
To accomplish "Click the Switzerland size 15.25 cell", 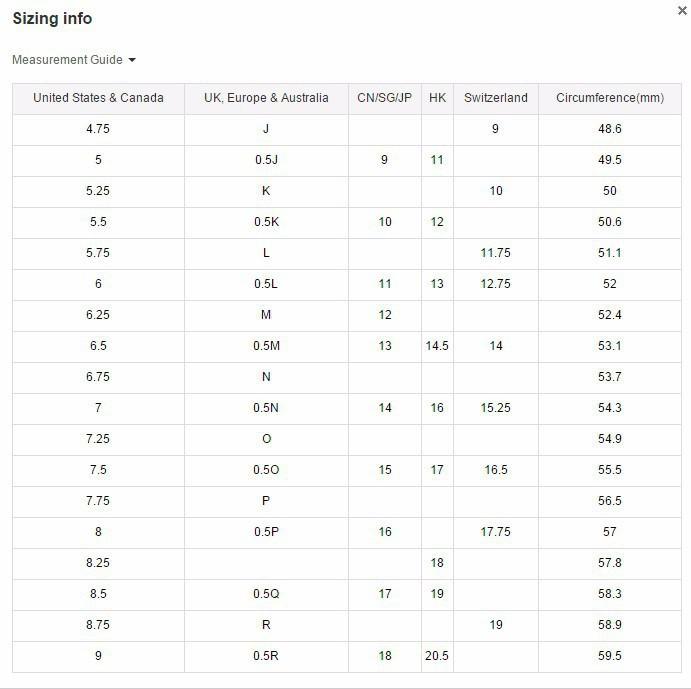I will [496, 408].
